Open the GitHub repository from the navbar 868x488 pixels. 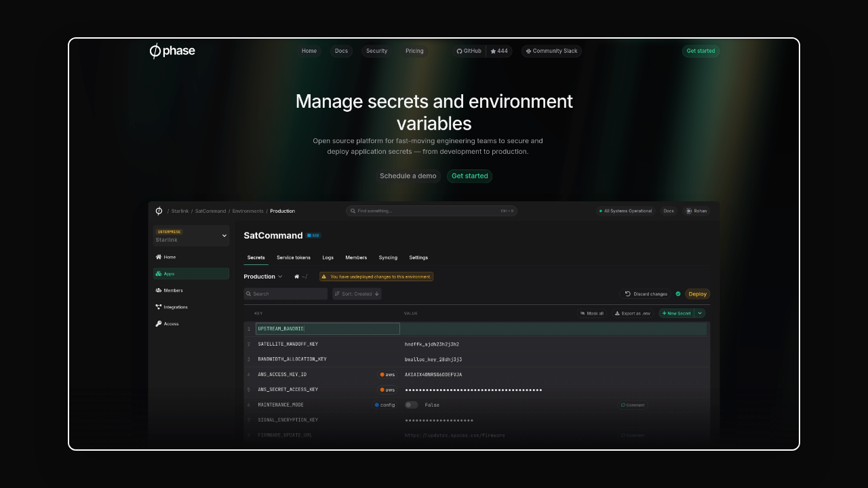[468, 51]
